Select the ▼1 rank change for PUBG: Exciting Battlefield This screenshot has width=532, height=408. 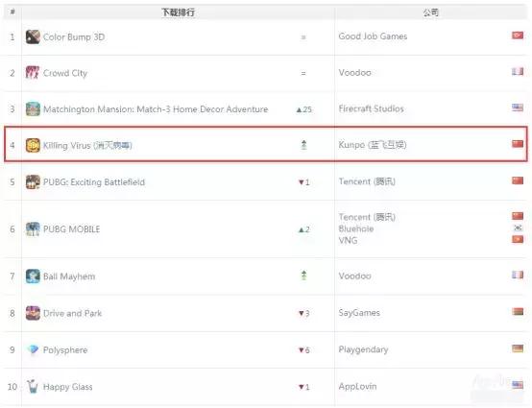303,182
